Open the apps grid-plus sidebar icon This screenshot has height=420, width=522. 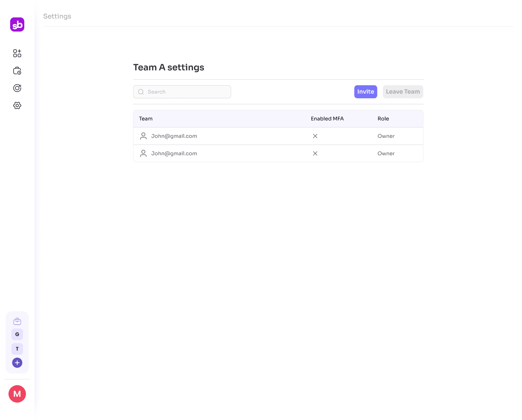pyautogui.click(x=17, y=53)
